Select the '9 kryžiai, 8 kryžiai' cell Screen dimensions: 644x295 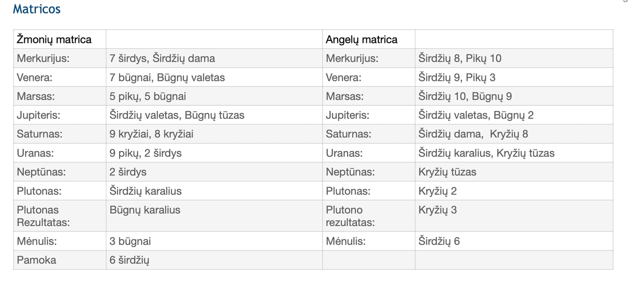(152, 134)
